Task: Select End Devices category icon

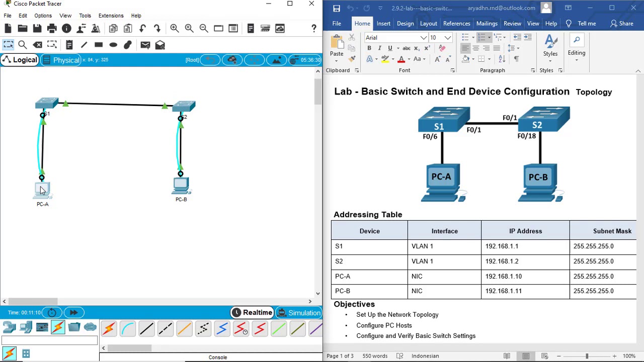Action: 26,328
